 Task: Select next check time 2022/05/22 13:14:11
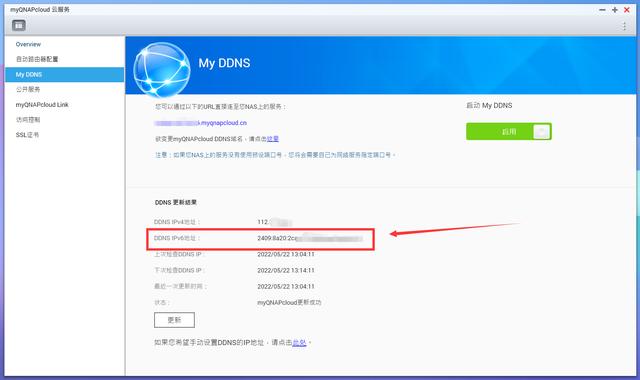click(x=286, y=270)
